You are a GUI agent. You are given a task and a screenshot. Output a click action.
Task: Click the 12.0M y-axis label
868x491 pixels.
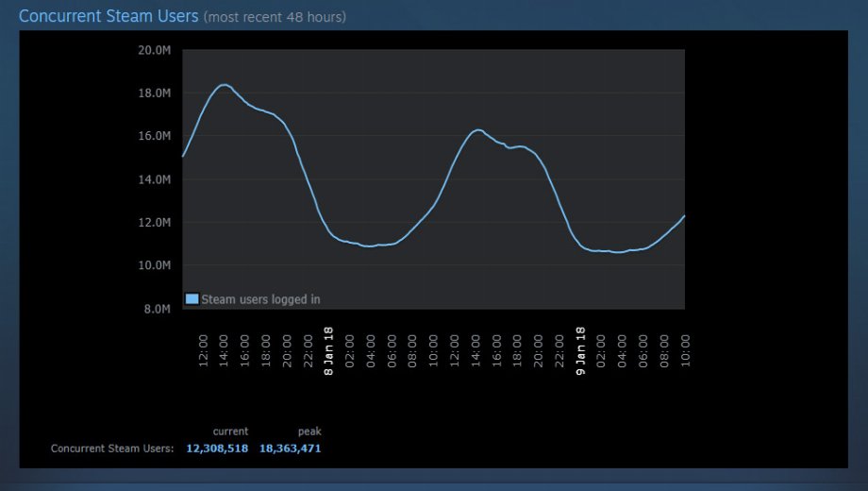[x=155, y=222]
